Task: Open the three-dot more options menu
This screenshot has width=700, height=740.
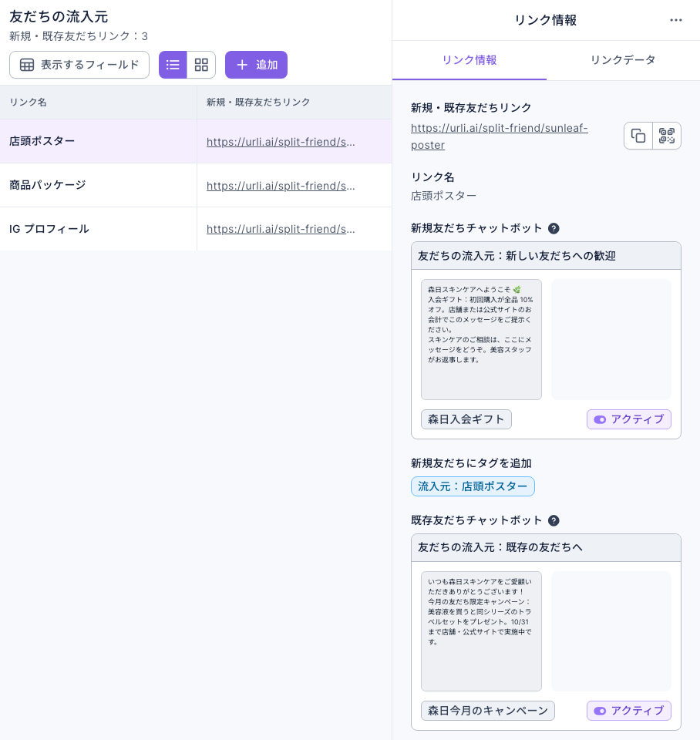Action: (676, 20)
